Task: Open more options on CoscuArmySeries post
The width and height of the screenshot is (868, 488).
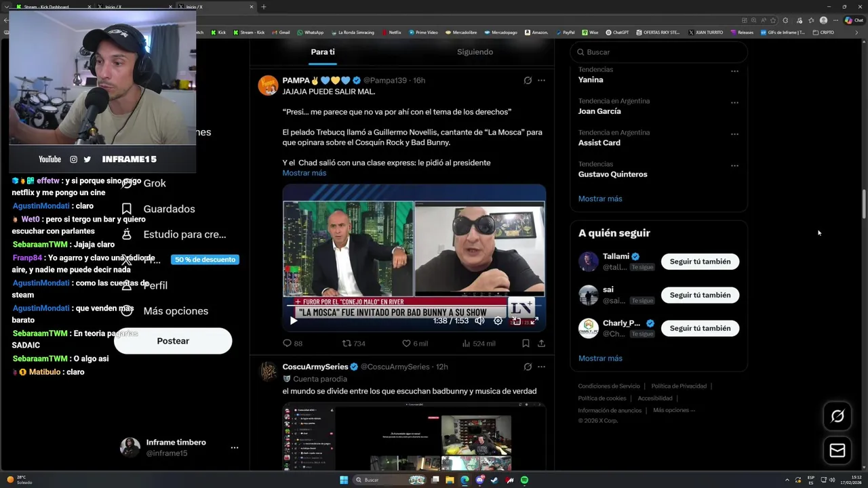Action: 541,367
